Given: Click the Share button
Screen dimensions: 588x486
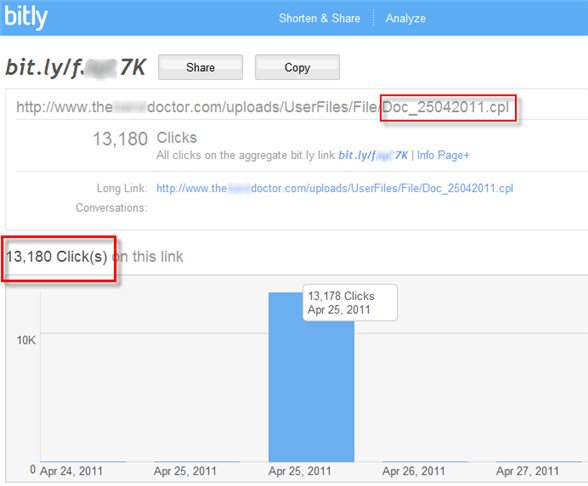Looking at the screenshot, I should (x=200, y=67).
